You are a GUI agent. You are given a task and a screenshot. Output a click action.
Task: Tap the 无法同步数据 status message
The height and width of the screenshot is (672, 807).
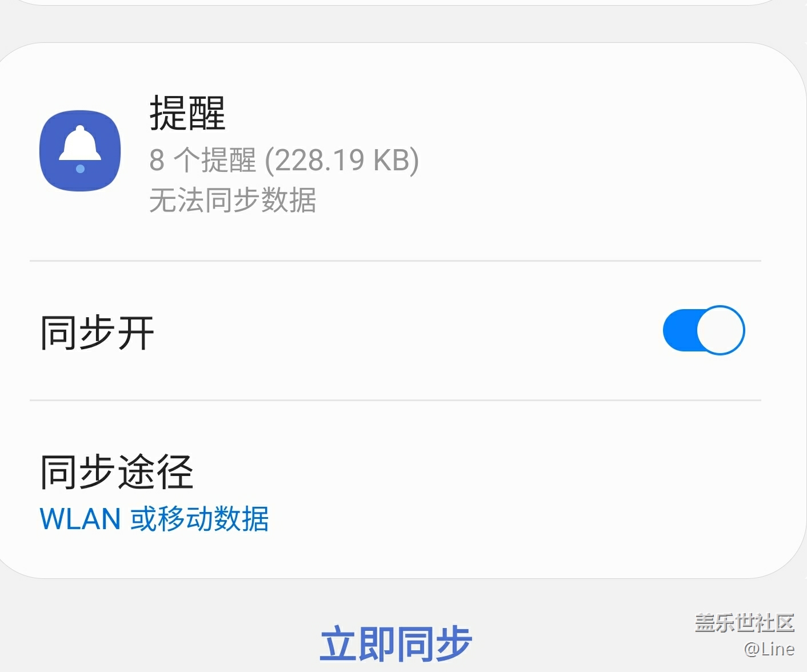tap(233, 200)
